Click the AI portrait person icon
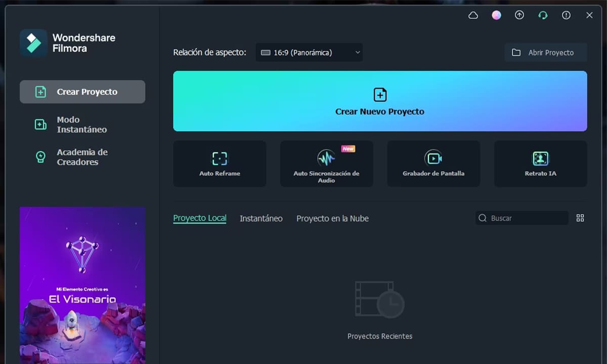 [x=540, y=158]
